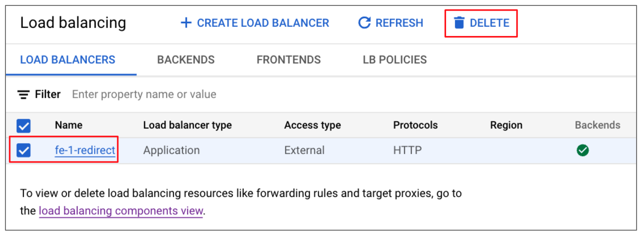Toggle the select-all checkbox in the table header
This screenshot has width=644, height=238.
pos(24,126)
